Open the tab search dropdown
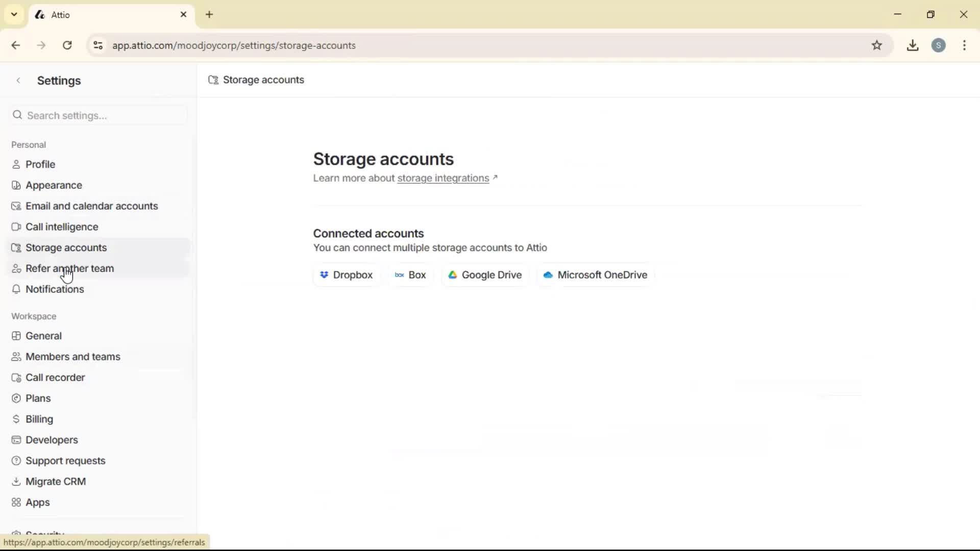Image resolution: width=980 pixels, height=551 pixels. 14,14
